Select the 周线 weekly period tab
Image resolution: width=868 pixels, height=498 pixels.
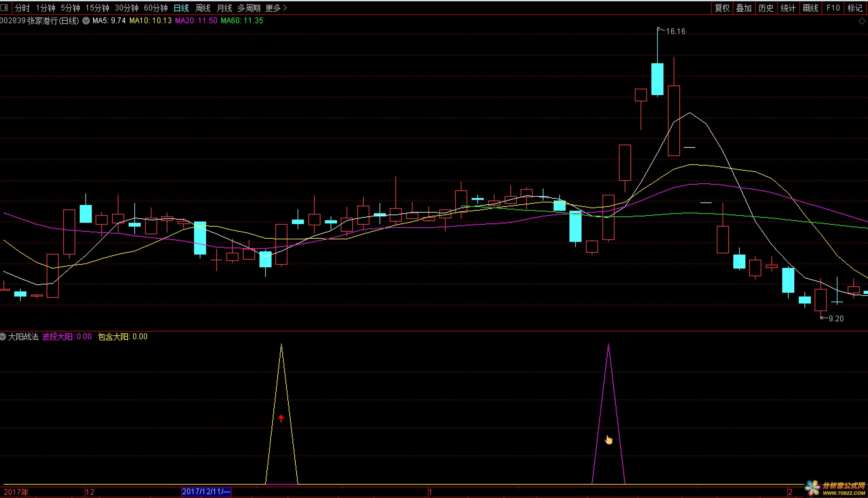coord(202,8)
